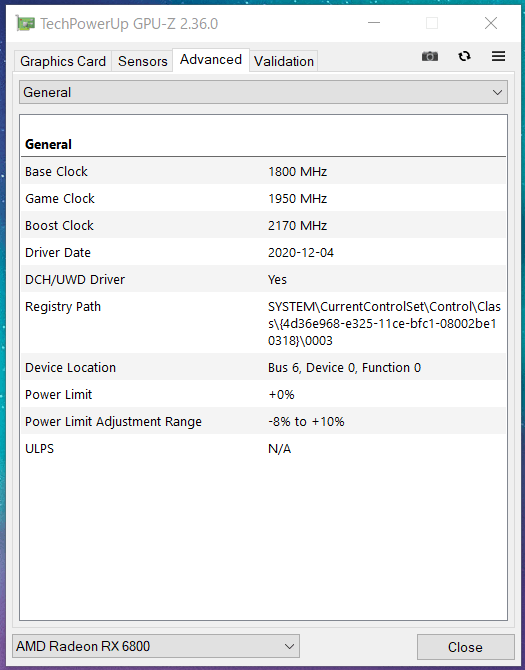525x670 pixels.
Task: Expand the General category dropdown
Action: point(263,92)
